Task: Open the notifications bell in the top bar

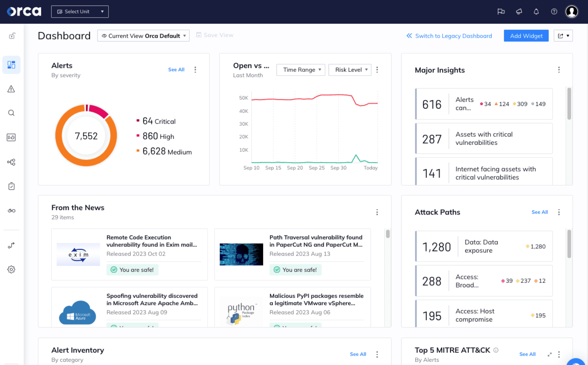Action: [536, 11]
